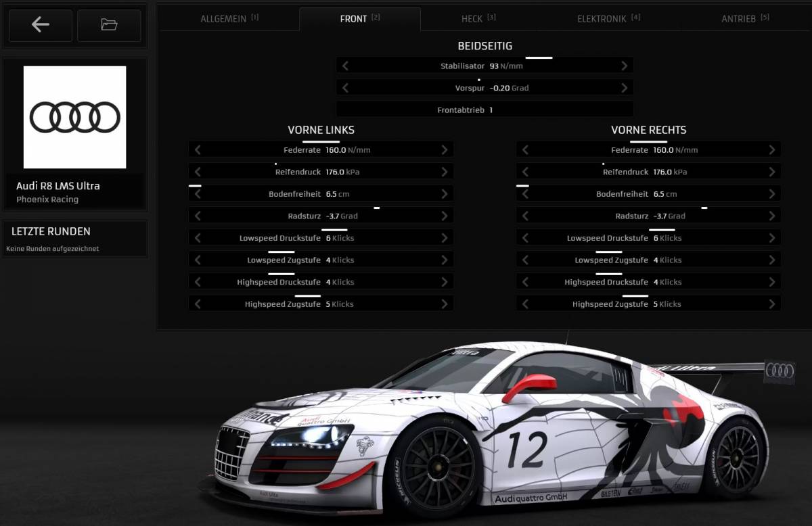The width and height of the screenshot is (812, 526).
Task: Click the front-left Radsturz slider bar
Action: (x=321, y=216)
